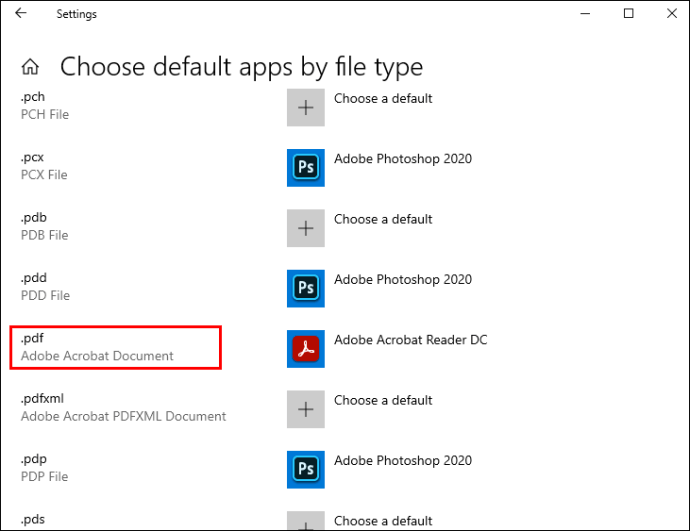The width and height of the screenshot is (690, 531).
Task: Choose a default for .pds file type
Action: click(383, 521)
